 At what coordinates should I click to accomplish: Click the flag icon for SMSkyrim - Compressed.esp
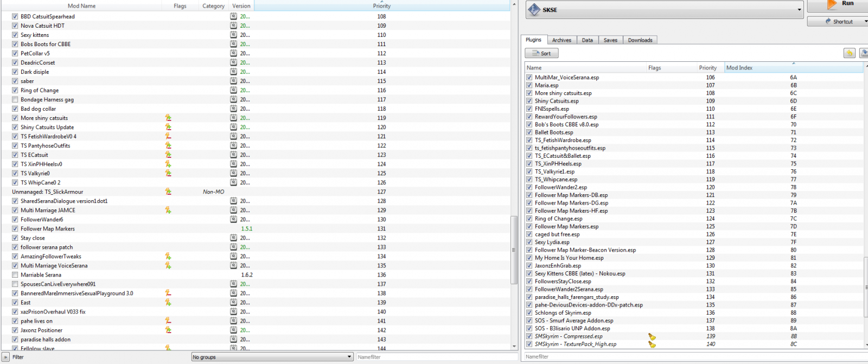pyautogui.click(x=652, y=336)
